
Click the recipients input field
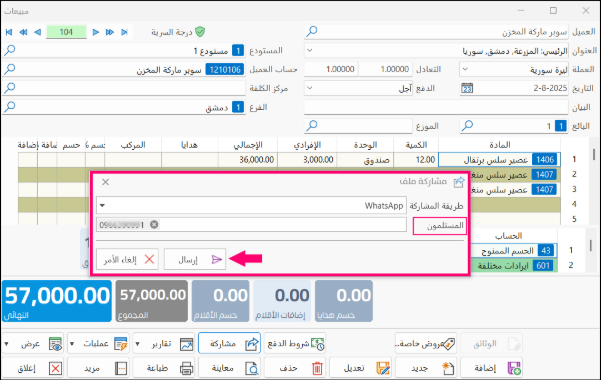tap(251, 225)
